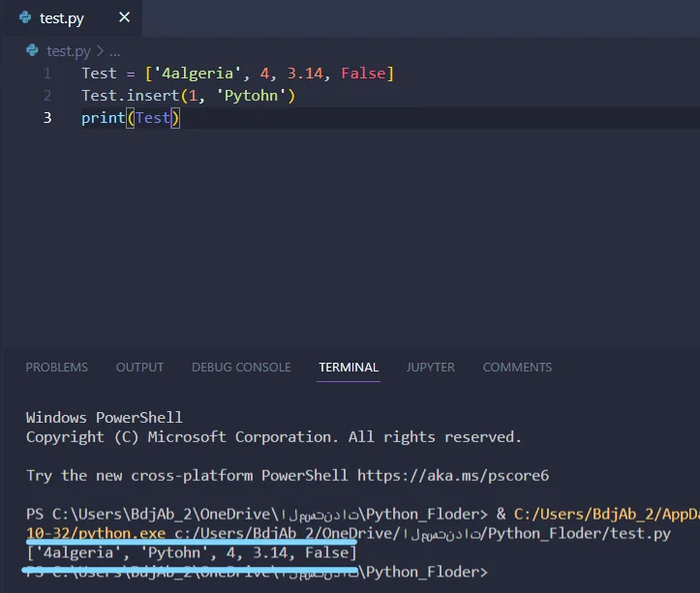
Task: Click line number 3 in the gutter
Action: tap(47, 118)
